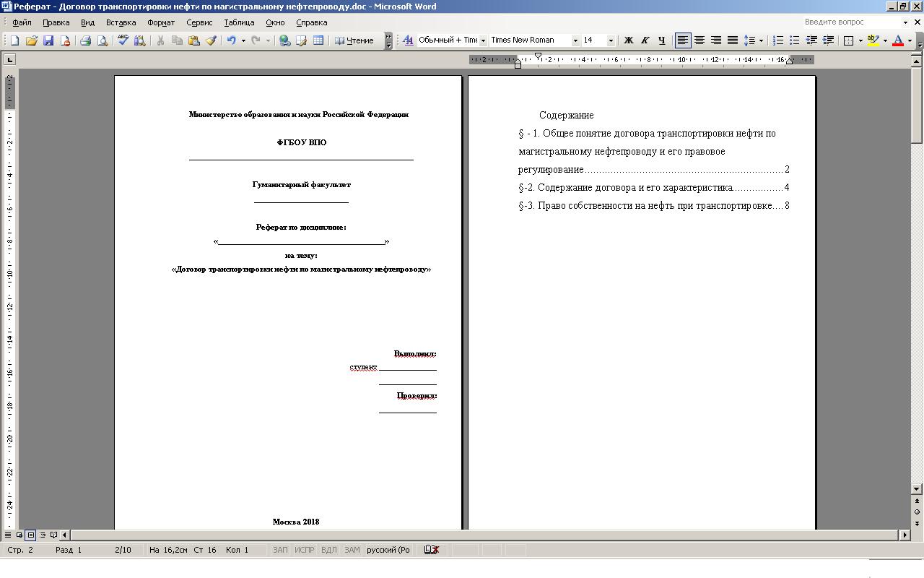Viewport: 924px width, 578px height.
Task: Align text to the left
Action: point(683,40)
